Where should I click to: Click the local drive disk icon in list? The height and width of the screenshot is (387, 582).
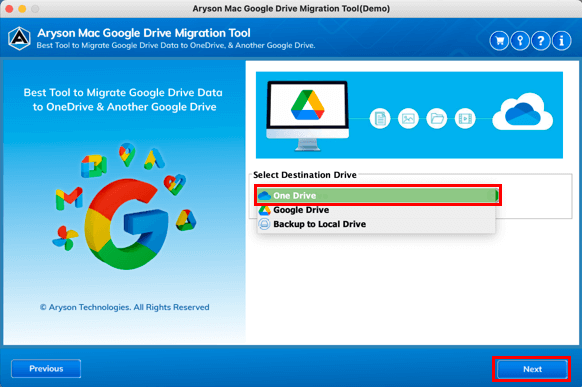tap(264, 224)
